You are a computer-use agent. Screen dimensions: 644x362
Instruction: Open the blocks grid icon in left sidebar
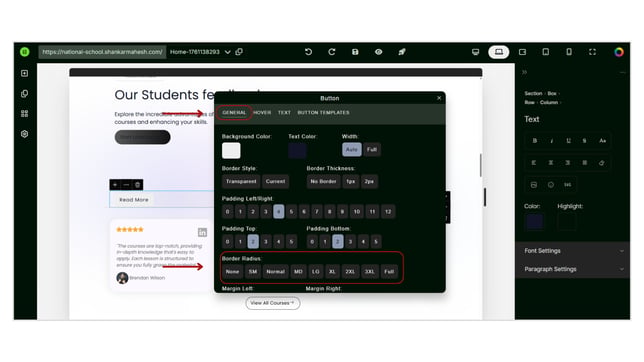(25, 113)
